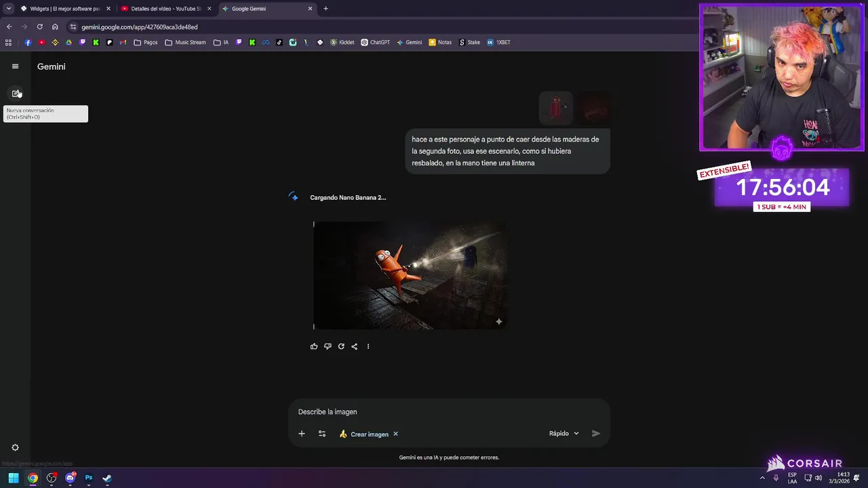This screenshot has height=488, width=868.
Task: Like the generated image response
Action: (314, 346)
